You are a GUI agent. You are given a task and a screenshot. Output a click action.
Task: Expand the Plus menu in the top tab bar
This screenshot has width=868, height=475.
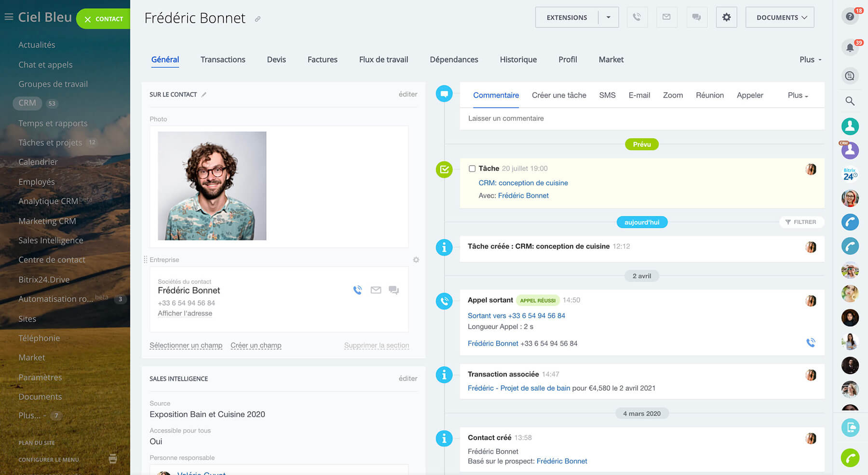pyautogui.click(x=810, y=59)
